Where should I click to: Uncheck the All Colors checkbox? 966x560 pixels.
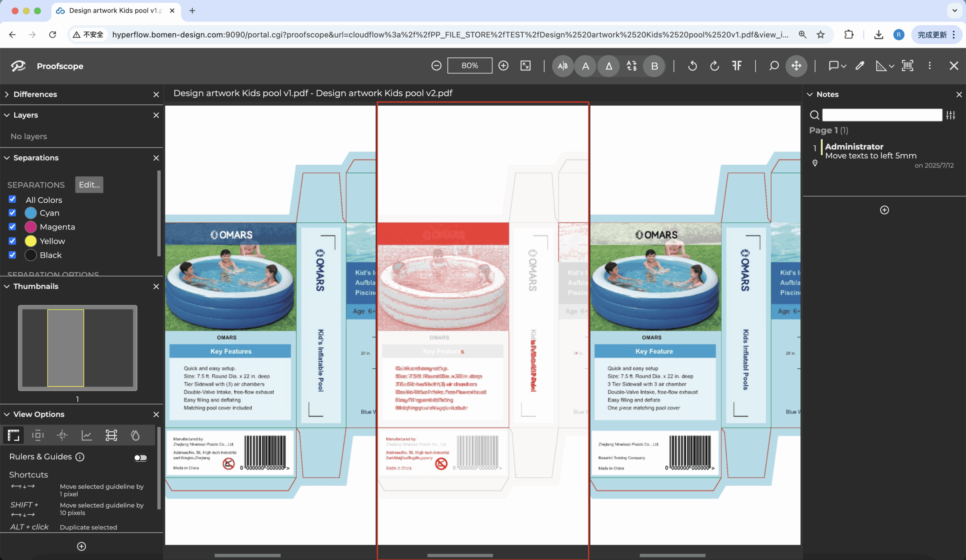click(12, 199)
